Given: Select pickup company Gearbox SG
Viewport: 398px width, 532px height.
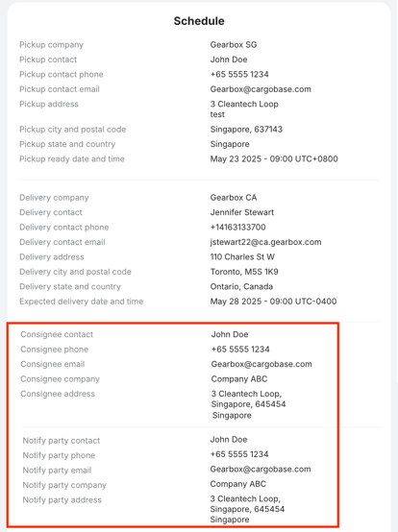Looking at the screenshot, I should 234,44.
